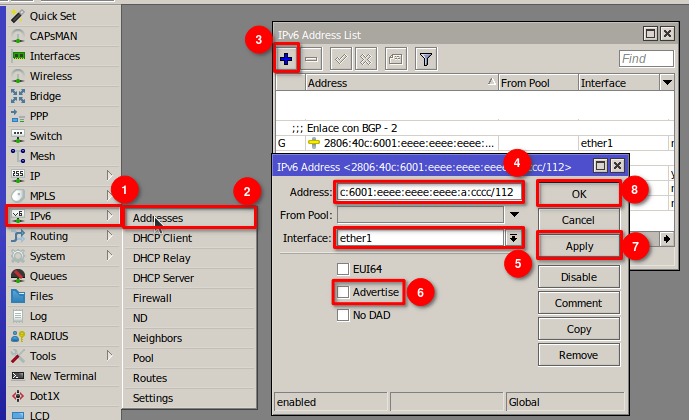Click the Apply button
Image resolution: width=689 pixels, height=420 pixels.
[x=579, y=245]
